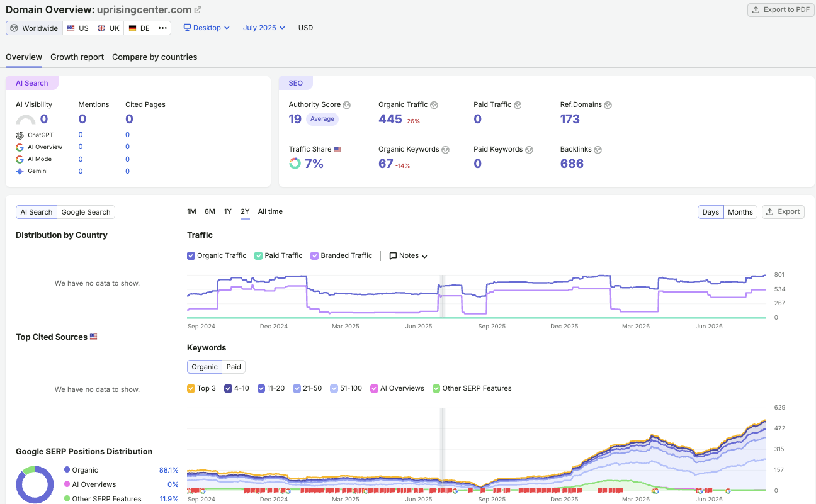Click the Traffic Share donut icon
Image resolution: width=816 pixels, height=504 pixels.
tap(295, 164)
